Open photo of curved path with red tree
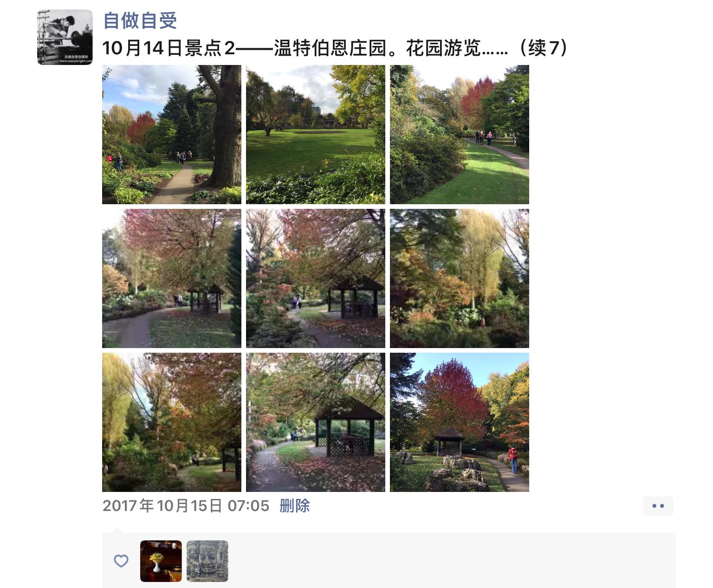The height and width of the screenshot is (588, 713). pyautogui.click(x=460, y=135)
